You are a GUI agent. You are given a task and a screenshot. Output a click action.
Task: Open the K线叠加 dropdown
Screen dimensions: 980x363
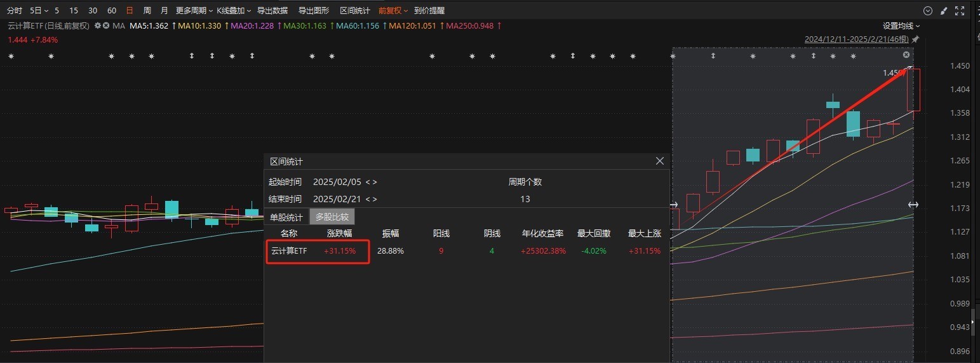(233, 11)
